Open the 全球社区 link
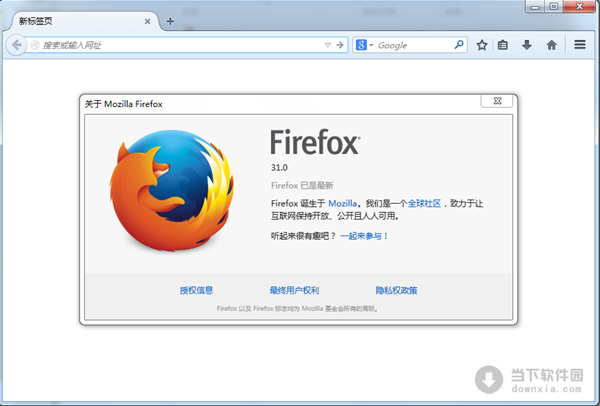The width and height of the screenshot is (600, 406). [x=424, y=203]
